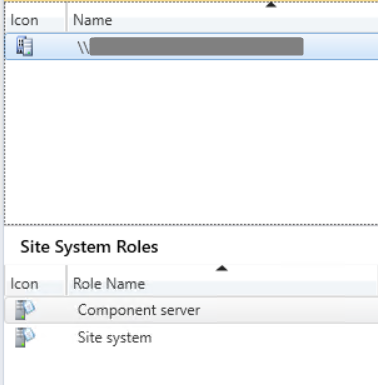Click the Site System Roles heading
The image size is (378, 385).
click(x=89, y=247)
